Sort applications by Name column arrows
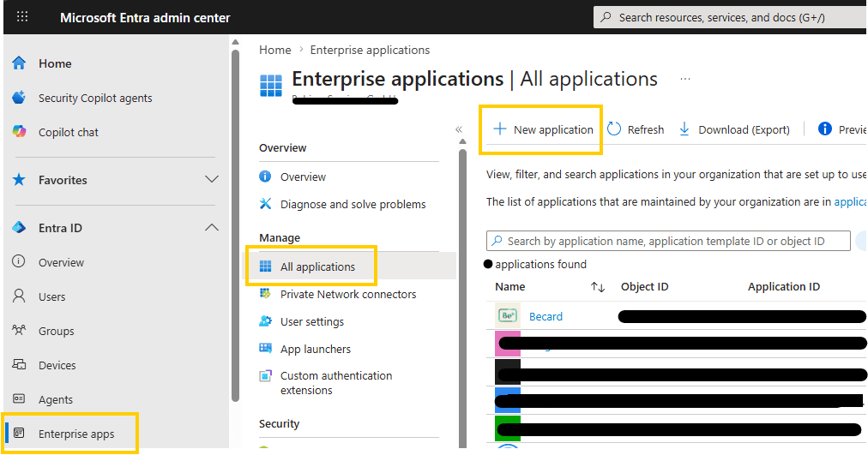The width and height of the screenshot is (868, 455). click(x=597, y=287)
